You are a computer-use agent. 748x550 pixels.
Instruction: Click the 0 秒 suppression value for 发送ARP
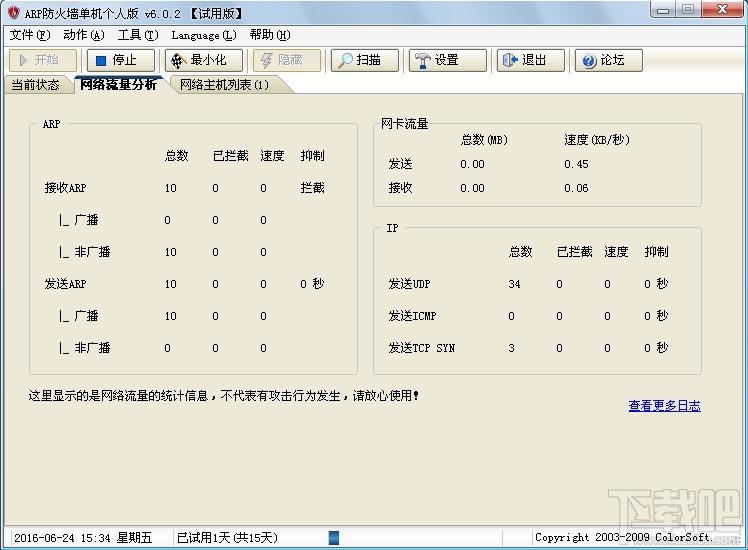pyautogui.click(x=312, y=284)
